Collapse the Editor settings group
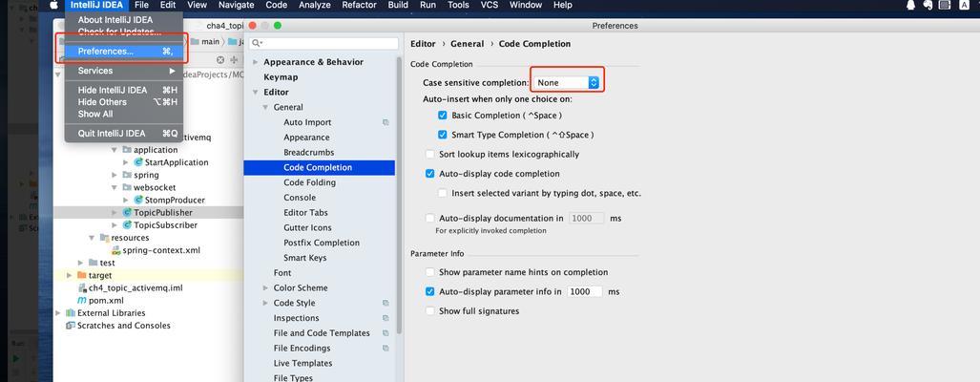This screenshot has height=382, width=980. [255, 93]
